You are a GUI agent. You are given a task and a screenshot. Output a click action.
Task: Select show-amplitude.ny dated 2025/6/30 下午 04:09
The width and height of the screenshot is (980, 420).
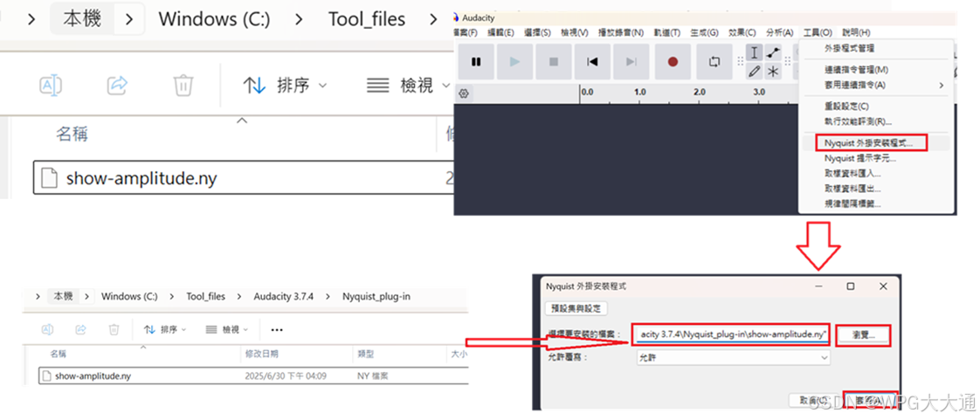[253, 376]
